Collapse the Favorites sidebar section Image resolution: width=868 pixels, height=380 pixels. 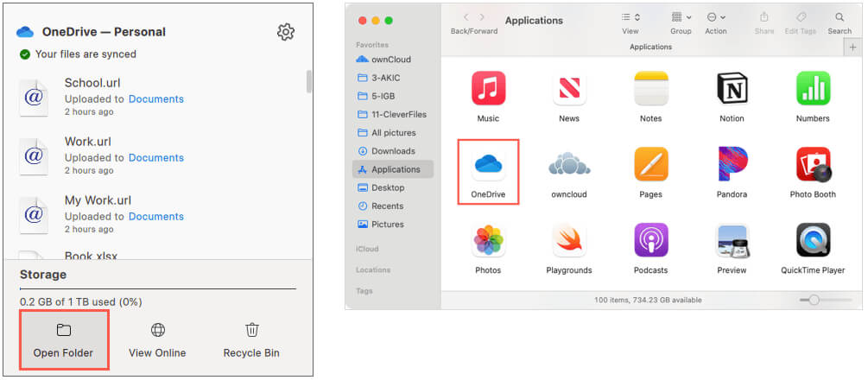(x=372, y=45)
